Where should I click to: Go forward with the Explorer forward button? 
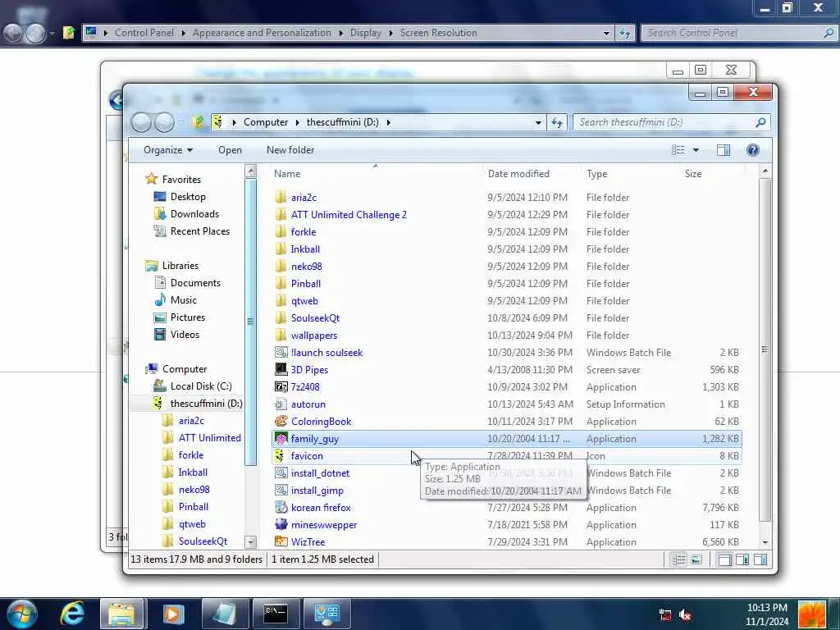pos(164,123)
